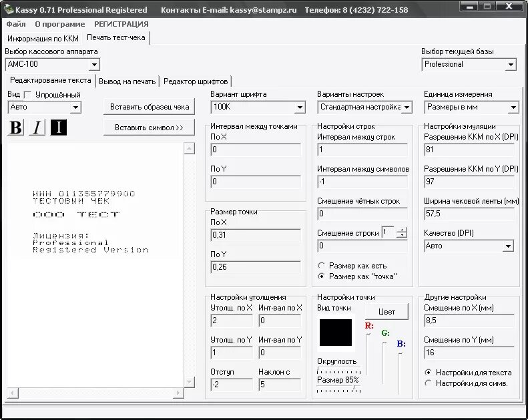Click the Смещение по Y (мм) field 16
The height and width of the screenshot is (420, 528).
(x=469, y=353)
